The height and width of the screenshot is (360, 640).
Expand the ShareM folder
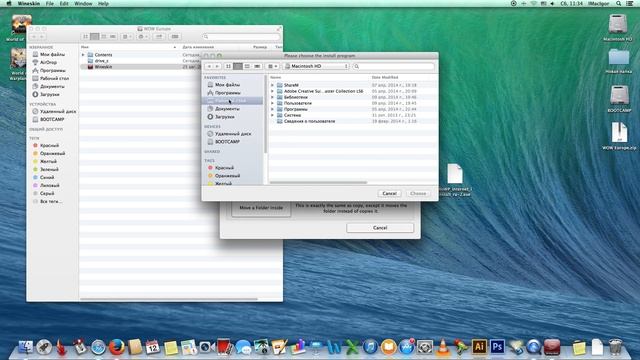click(272, 85)
